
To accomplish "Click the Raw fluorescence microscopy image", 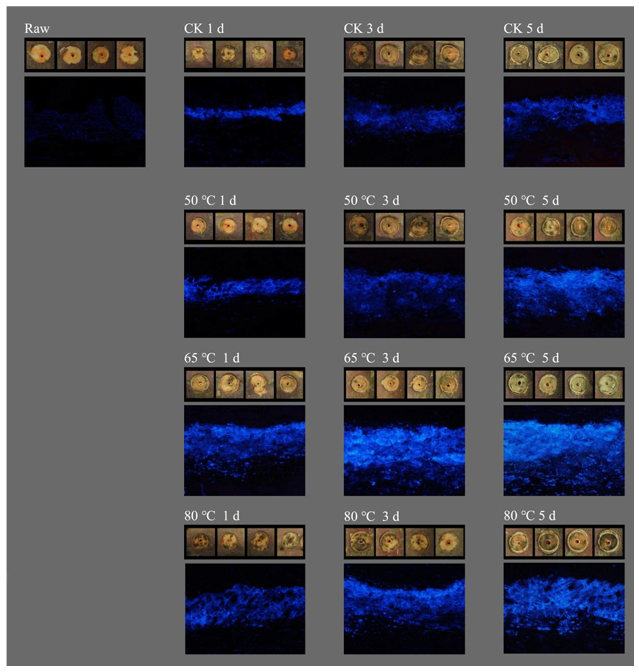I will click(85, 122).
